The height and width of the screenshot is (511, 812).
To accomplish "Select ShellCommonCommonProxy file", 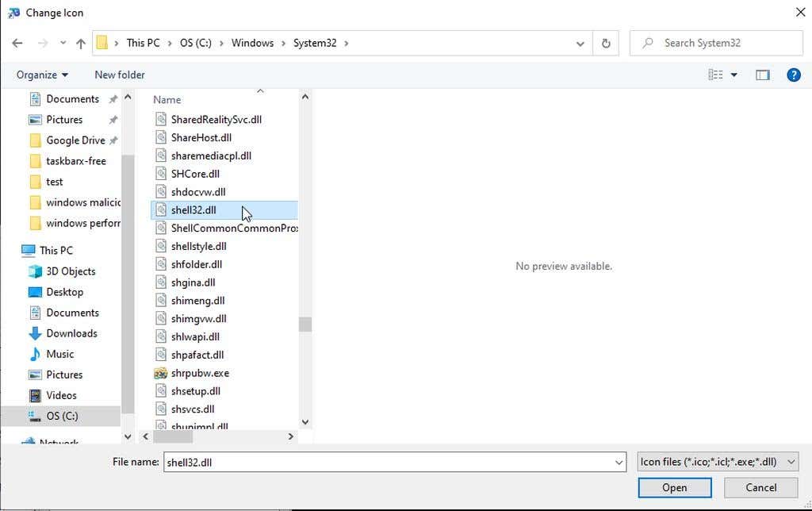I will click(226, 229).
